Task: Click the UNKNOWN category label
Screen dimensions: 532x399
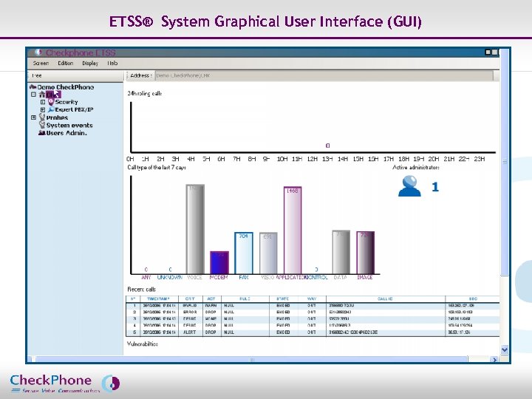Action: pyautogui.click(x=170, y=277)
